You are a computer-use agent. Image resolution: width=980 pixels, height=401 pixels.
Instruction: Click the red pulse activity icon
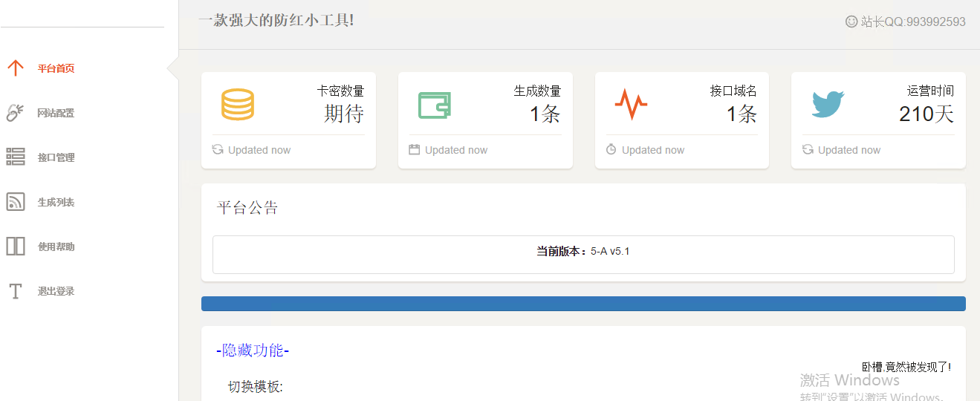[631, 105]
